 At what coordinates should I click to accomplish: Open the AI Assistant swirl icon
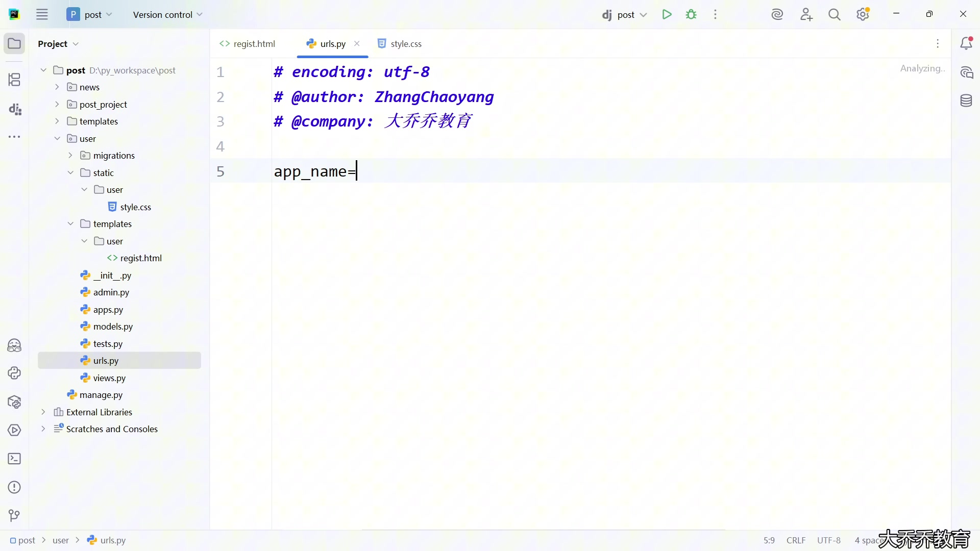777,14
